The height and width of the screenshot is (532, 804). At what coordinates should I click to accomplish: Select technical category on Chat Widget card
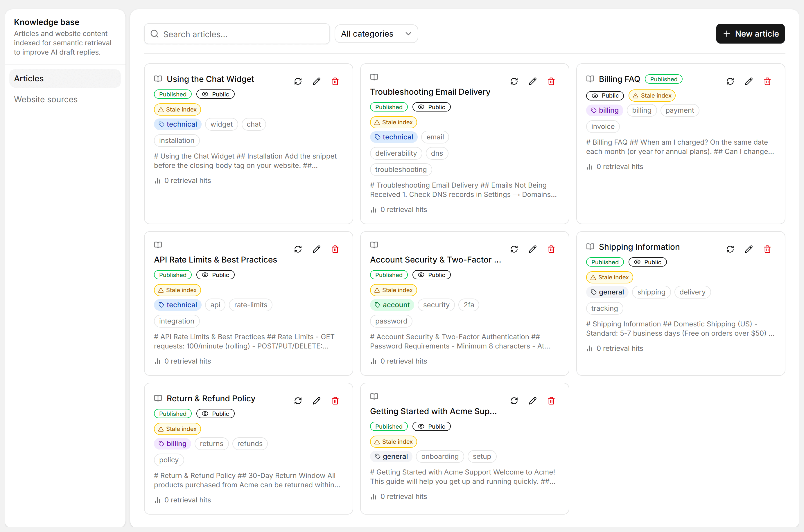click(178, 124)
